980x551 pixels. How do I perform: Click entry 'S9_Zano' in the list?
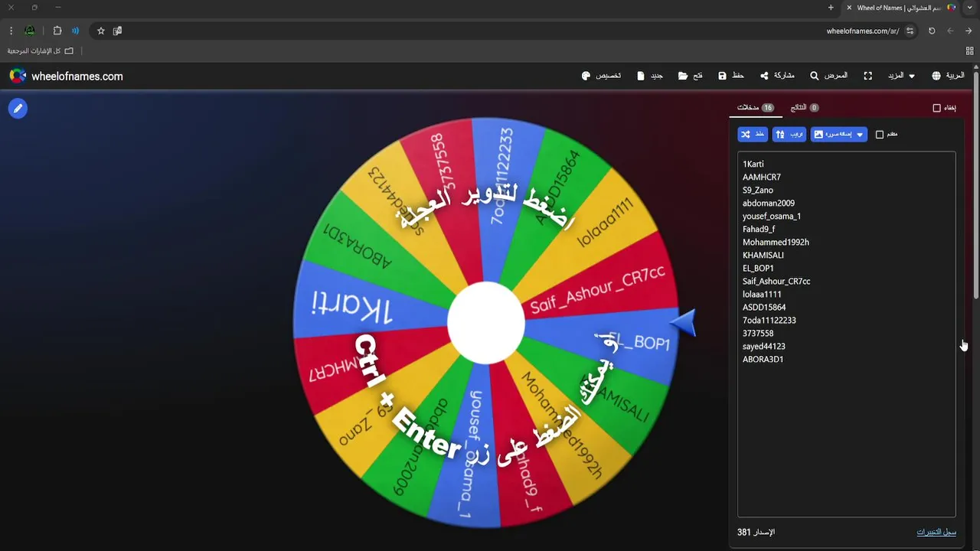[x=758, y=190]
